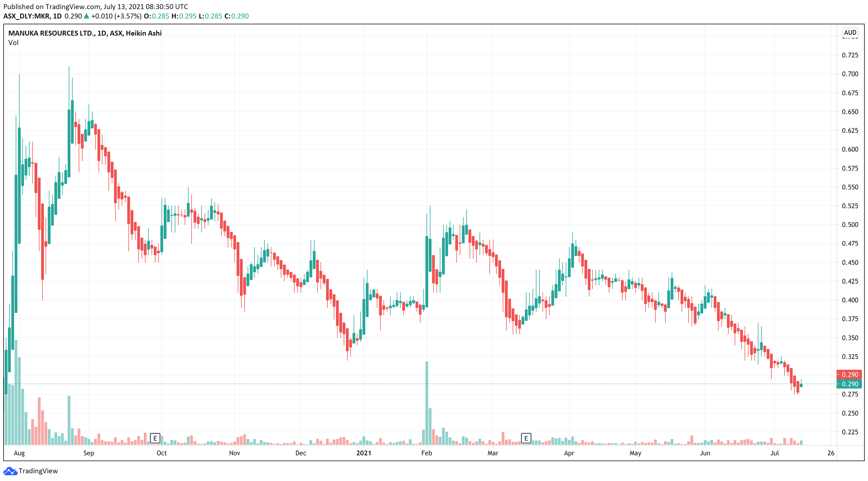Click the green 0.290 last price tag
The image size is (868, 481).
849,384
